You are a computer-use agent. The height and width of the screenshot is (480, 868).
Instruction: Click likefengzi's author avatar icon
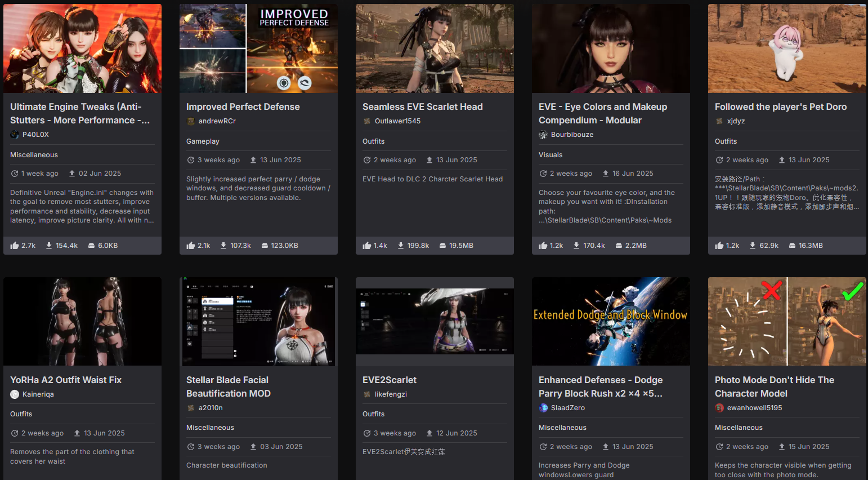point(367,394)
